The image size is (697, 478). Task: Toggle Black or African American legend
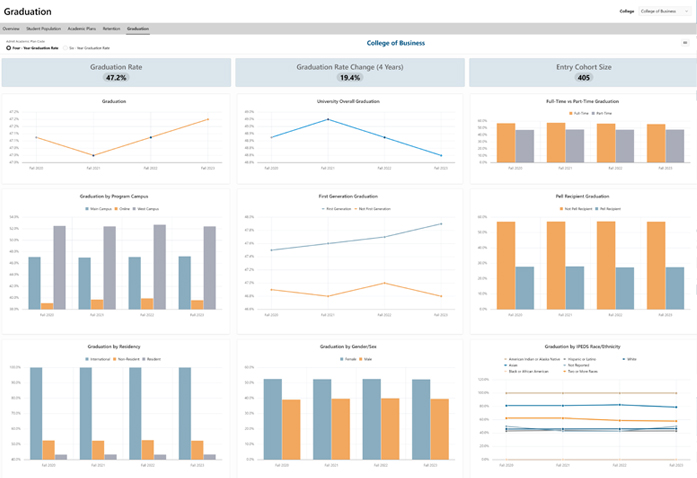(x=526, y=371)
